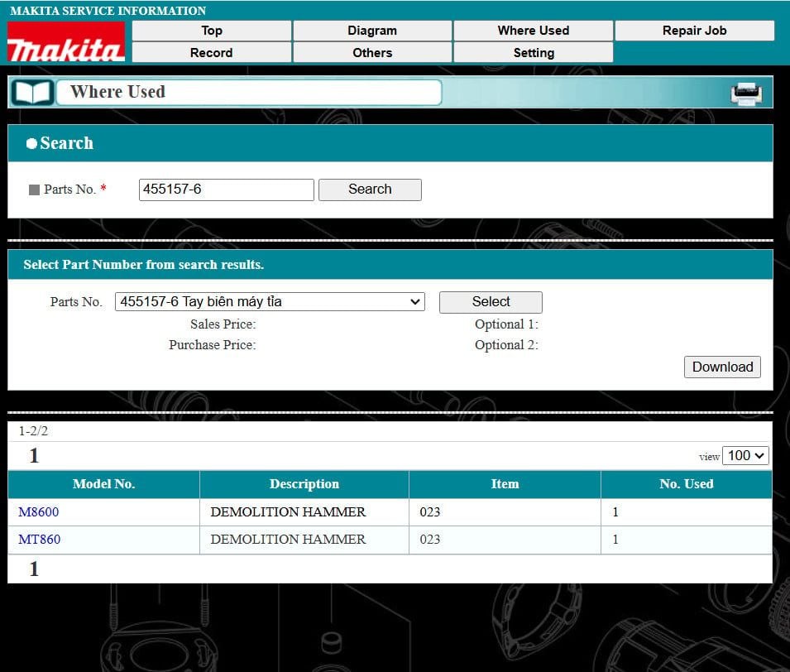790x672 pixels.
Task: Open the Repair Job menu
Action: coord(695,31)
